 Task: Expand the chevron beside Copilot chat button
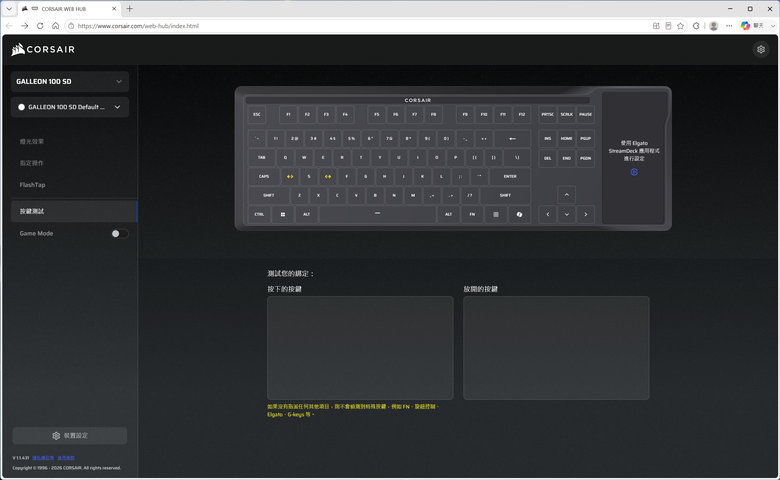click(773, 26)
